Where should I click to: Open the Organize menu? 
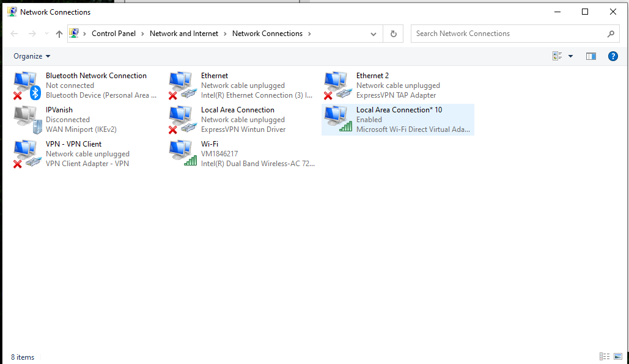coord(32,56)
